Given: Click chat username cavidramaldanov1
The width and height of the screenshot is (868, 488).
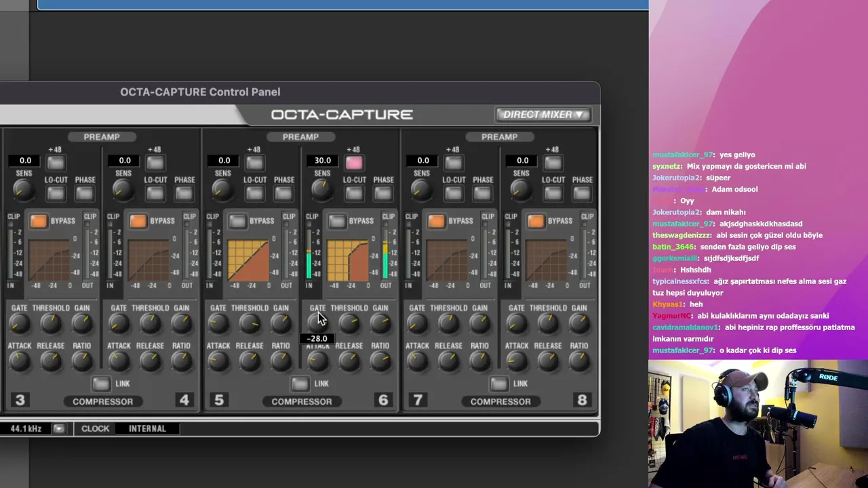Looking at the screenshot, I should point(686,327).
